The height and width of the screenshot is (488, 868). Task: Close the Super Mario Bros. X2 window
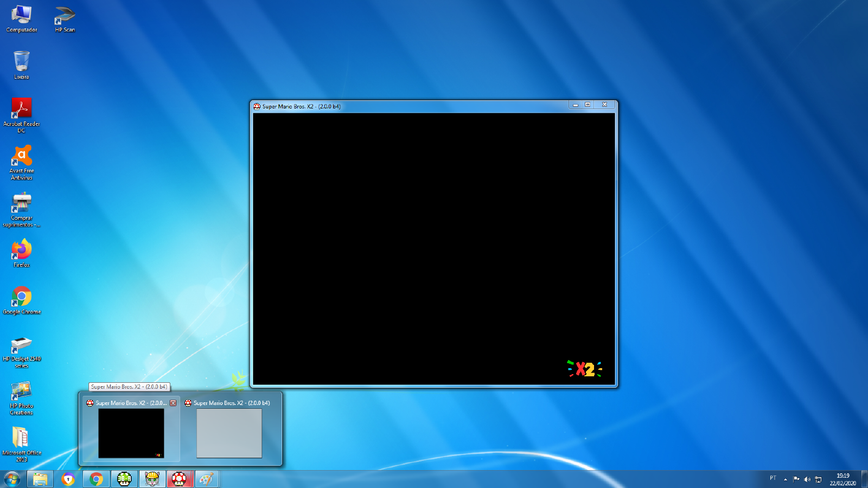(604, 105)
